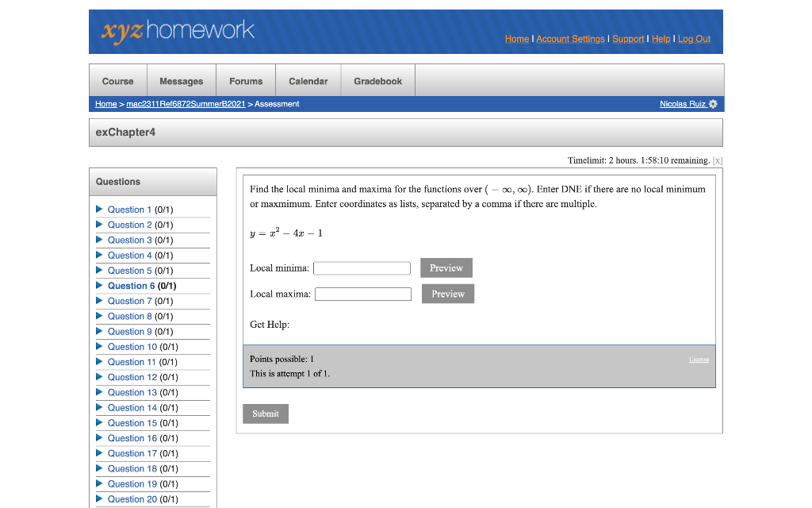Viewport: 812px width, 508px height.
Task: Expand Question 5 arrow icon
Action: [99, 270]
